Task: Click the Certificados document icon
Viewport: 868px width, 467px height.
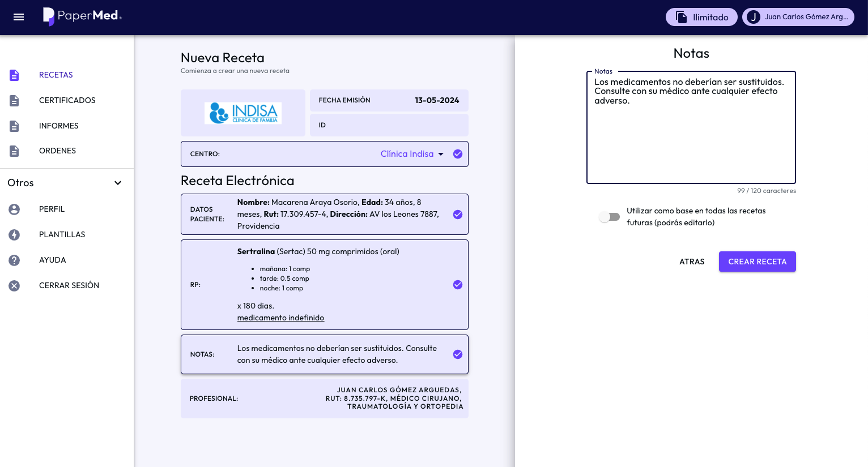Action: [x=14, y=101]
